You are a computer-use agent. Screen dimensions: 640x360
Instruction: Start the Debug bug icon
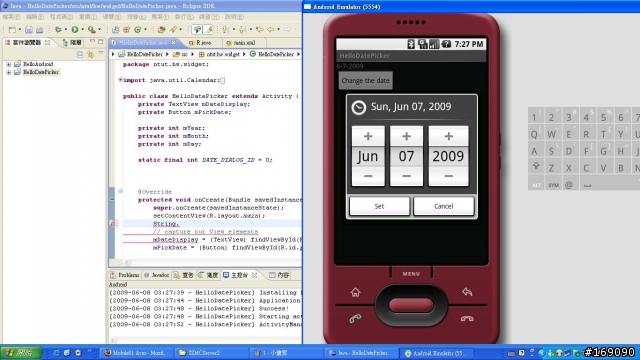click(x=58, y=30)
